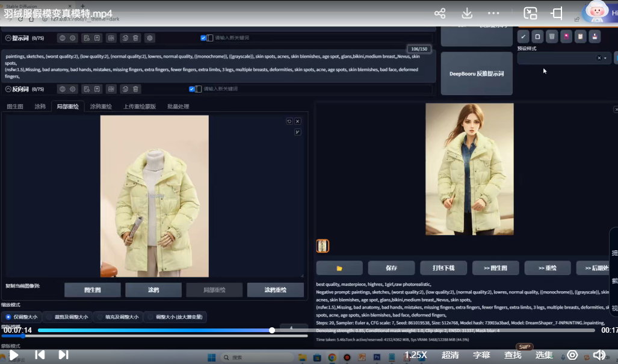Image resolution: width=618 pixels, height=364 pixels.
Task: Select the 裁剪及调整大小 resize mode
Action: [x=67, y=317]
